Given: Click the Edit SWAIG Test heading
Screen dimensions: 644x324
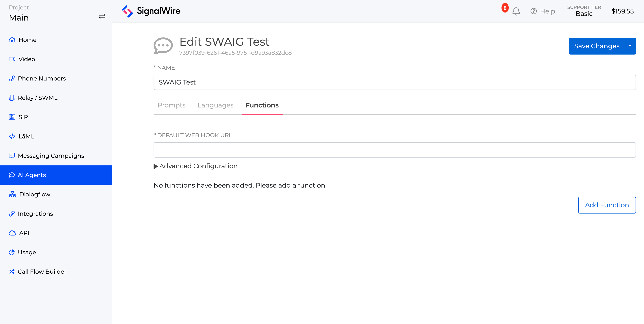Looking at the screenshot, I should click(224, 42).
